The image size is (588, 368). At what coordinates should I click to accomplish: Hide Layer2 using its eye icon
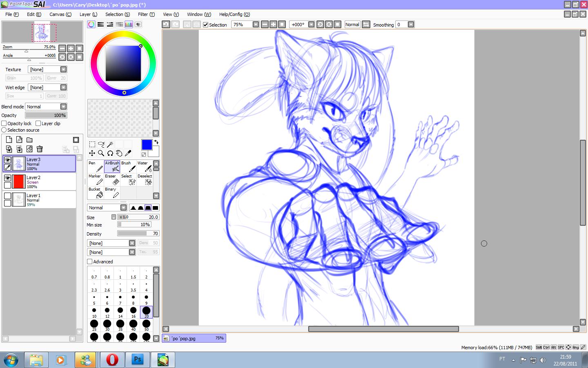click(x=7, y=178)
